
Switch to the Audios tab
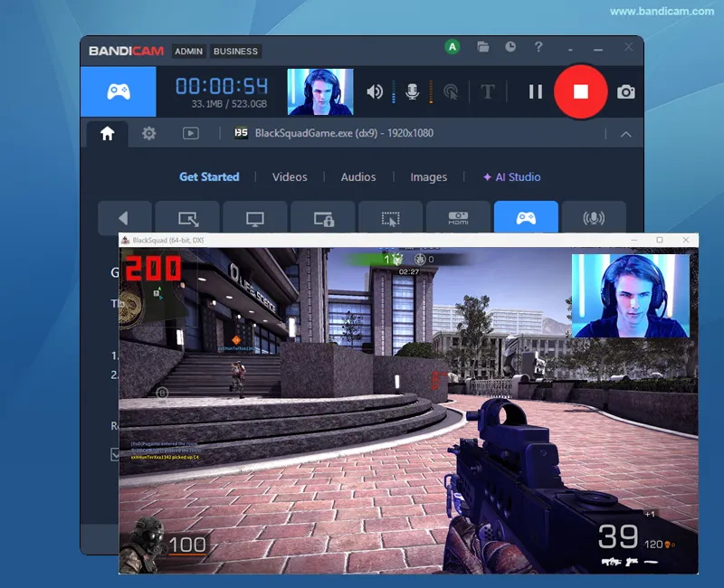point(358,176)
